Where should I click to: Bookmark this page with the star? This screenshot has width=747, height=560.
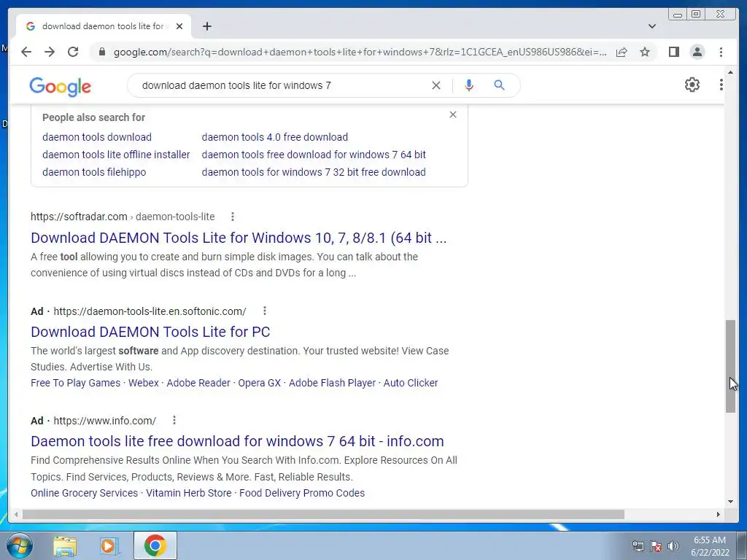click(x=645, y=52)
